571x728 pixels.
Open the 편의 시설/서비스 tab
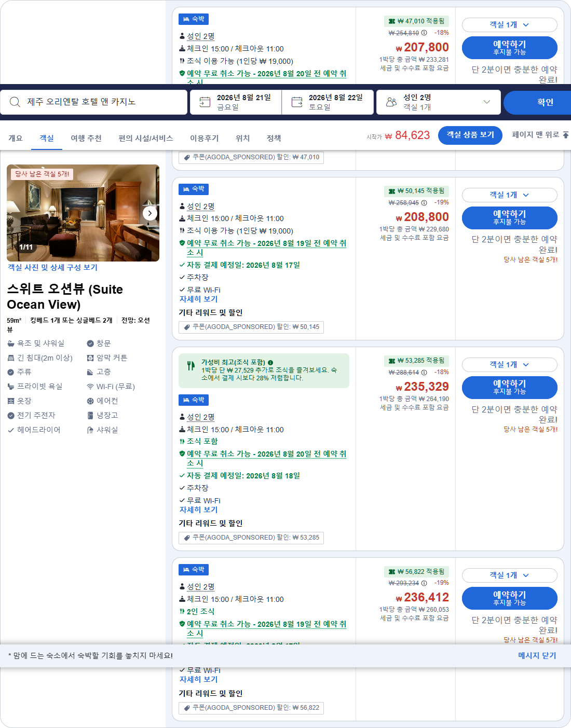[x=146, y=138]
